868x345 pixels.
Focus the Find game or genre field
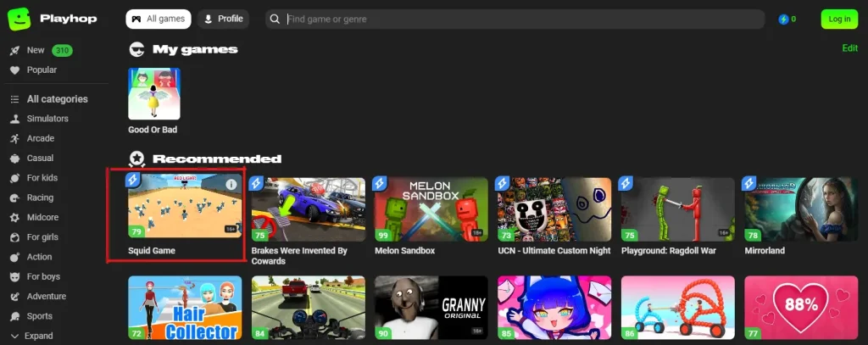coord(515,19)
